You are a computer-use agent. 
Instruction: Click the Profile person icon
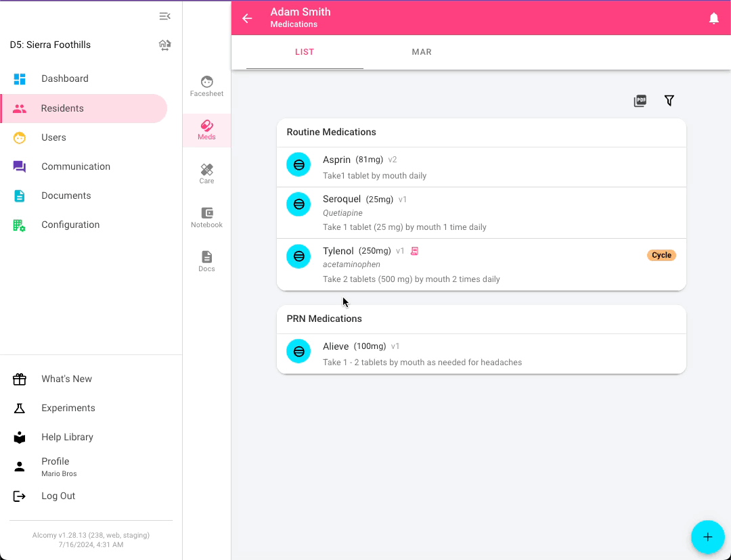(20, 467)
